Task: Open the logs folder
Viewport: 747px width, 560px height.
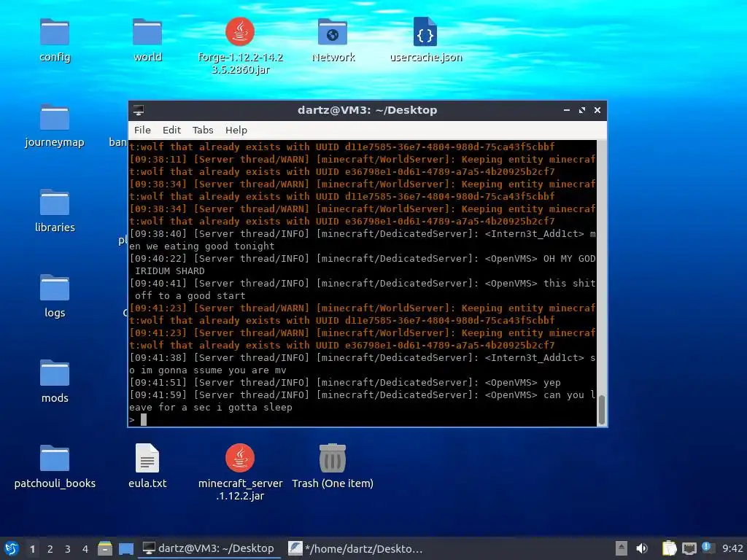Action: (x=54, y=288)
